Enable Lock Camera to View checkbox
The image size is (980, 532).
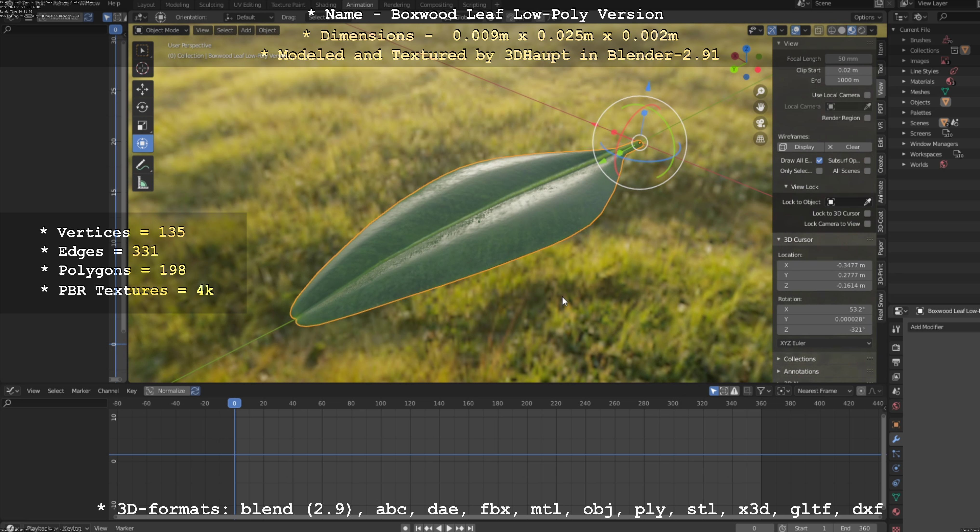(867, 224)
